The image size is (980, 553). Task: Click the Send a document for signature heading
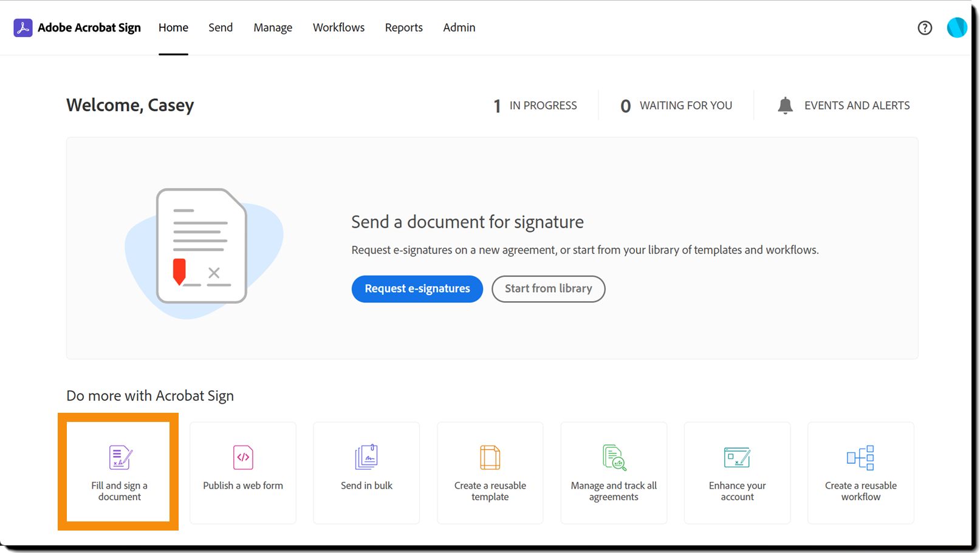pyautogui.click(x=467, y=222)
